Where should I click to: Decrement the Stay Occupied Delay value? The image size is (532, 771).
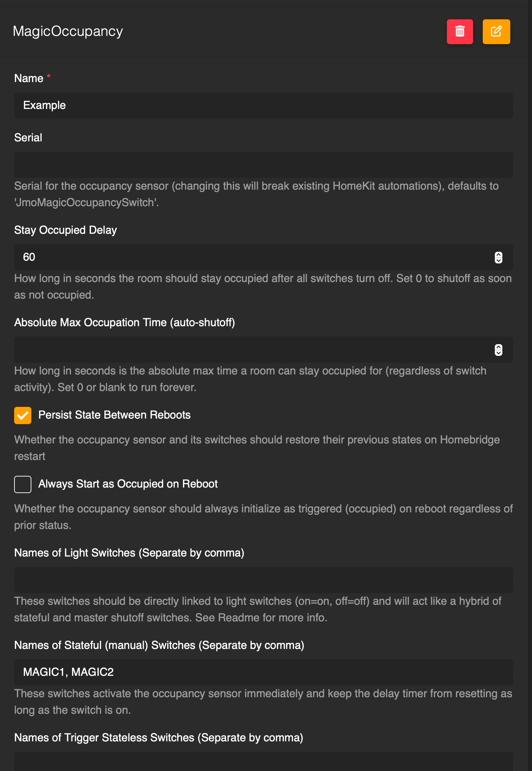click(x=498, y=260)
